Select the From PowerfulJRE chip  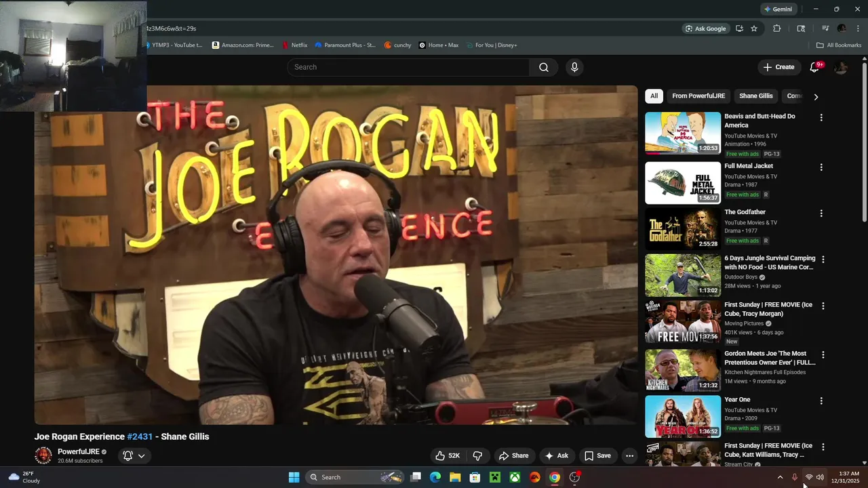(698, 96)
